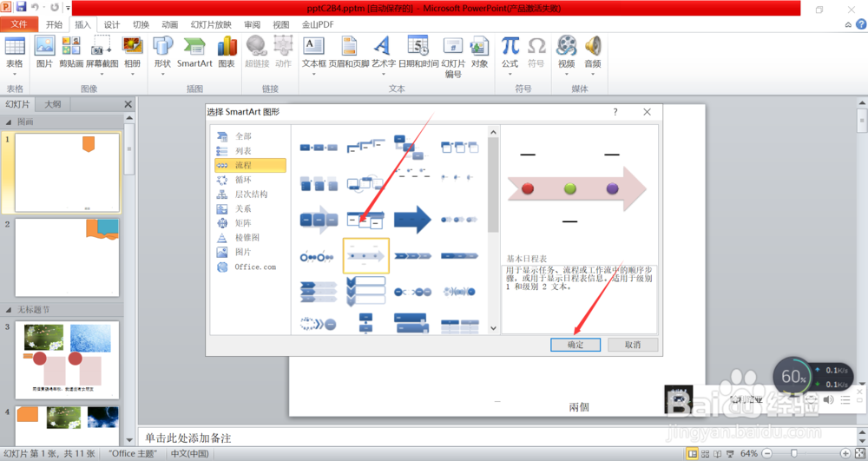Image resolution: width=868 pixels, height=461 pixels.
Task: Click the 图片 picture insert icon
Action: click(x=44, y=52)
